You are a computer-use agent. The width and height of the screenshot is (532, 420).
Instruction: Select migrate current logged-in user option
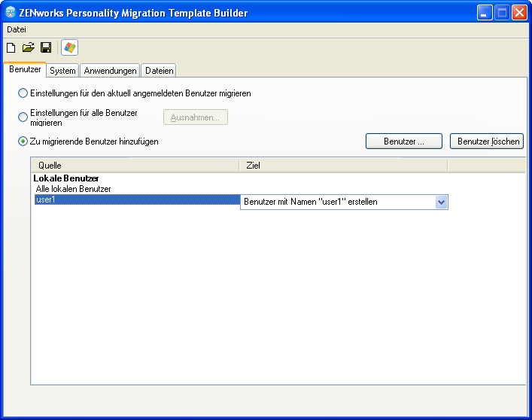tap(23, 93)
